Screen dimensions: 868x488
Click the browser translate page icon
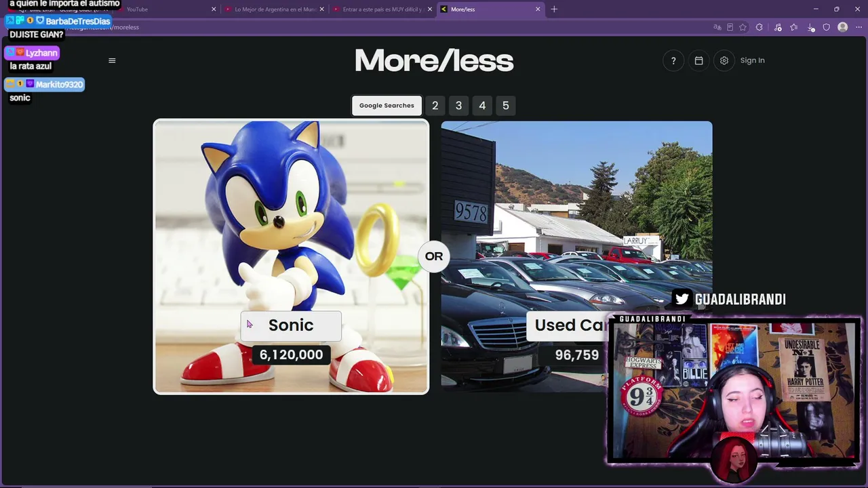(x=717, y=27)
